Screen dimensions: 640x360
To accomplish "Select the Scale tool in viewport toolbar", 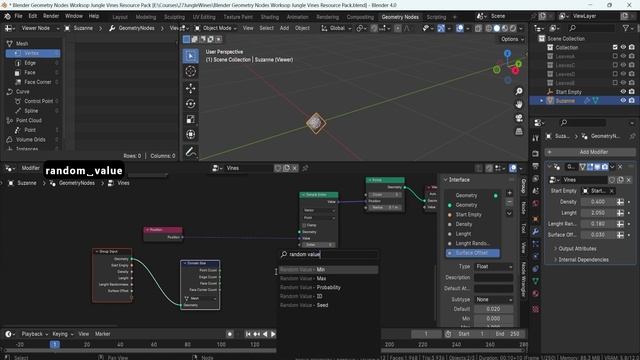I will click(x=190, y=119).
